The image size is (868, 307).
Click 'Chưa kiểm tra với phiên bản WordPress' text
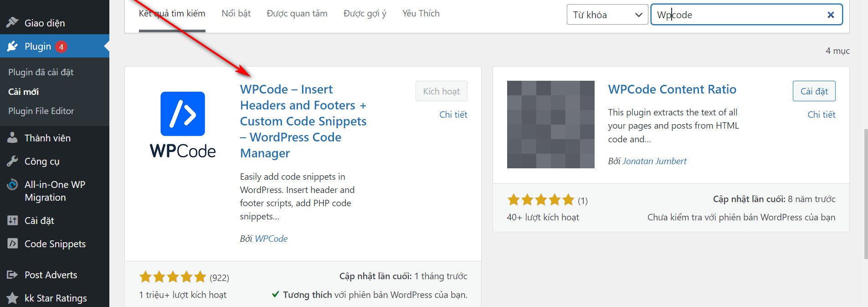point(741,217)
